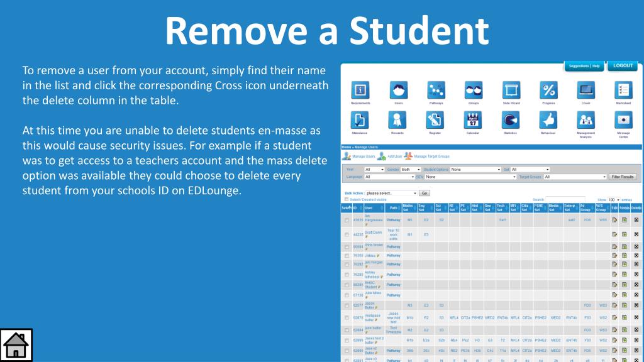Viewport: 644px width, 362px height.
Task: Sort table by User column header
Action: click(374, 208)
